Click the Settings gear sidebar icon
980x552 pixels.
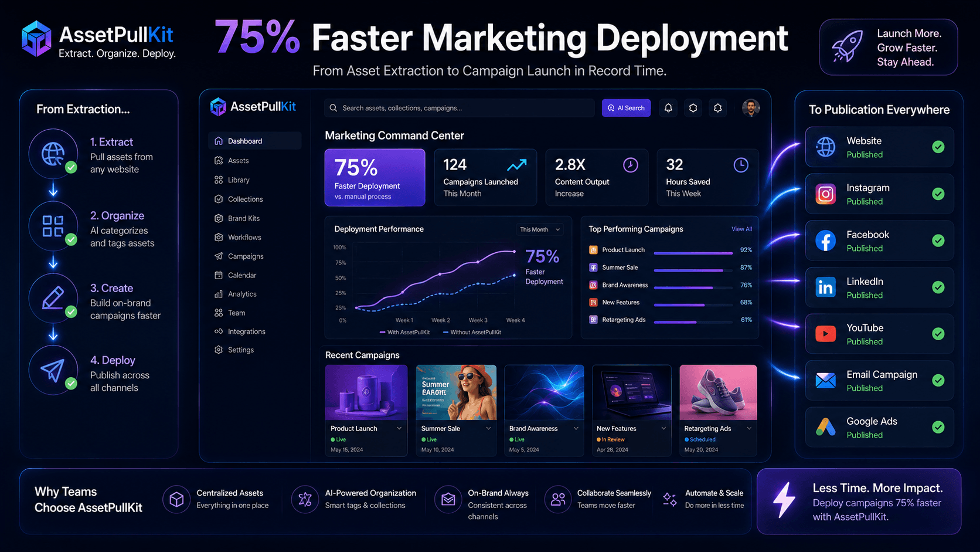(x=219, y=350)
